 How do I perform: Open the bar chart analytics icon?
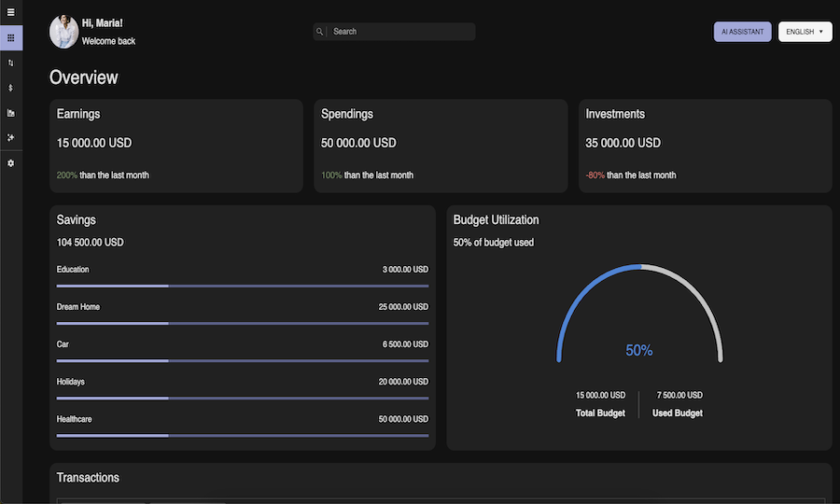pos(11,113)
